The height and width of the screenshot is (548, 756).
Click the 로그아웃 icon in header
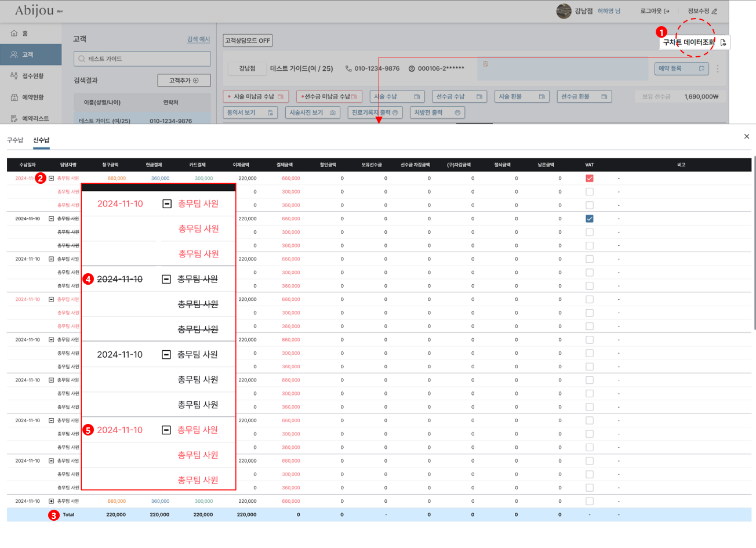click(667, 11)
